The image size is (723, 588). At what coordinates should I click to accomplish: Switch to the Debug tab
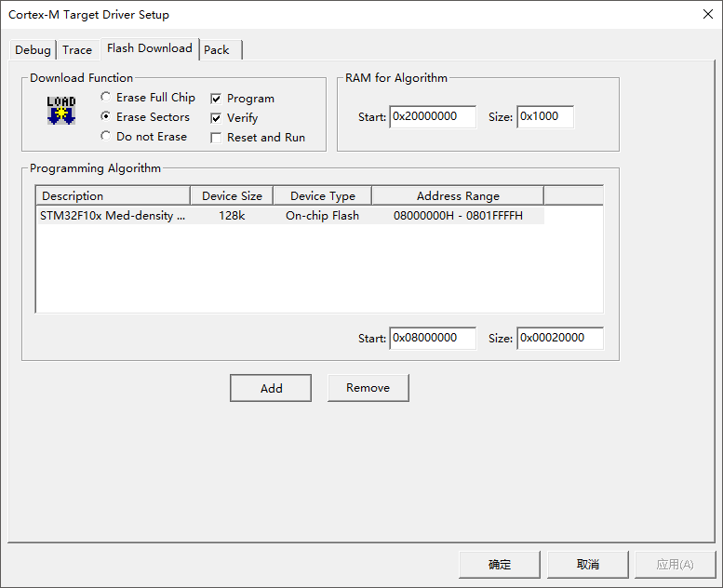pos(33,50)
